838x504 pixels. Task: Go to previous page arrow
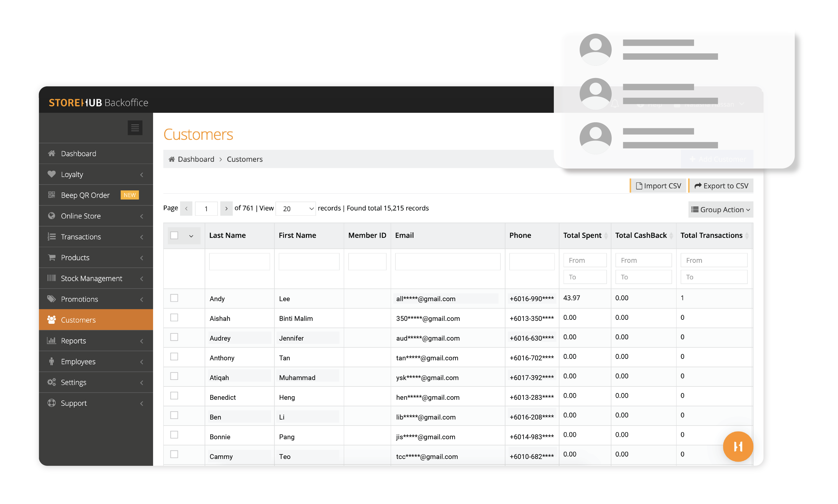[x=186, y=208]
